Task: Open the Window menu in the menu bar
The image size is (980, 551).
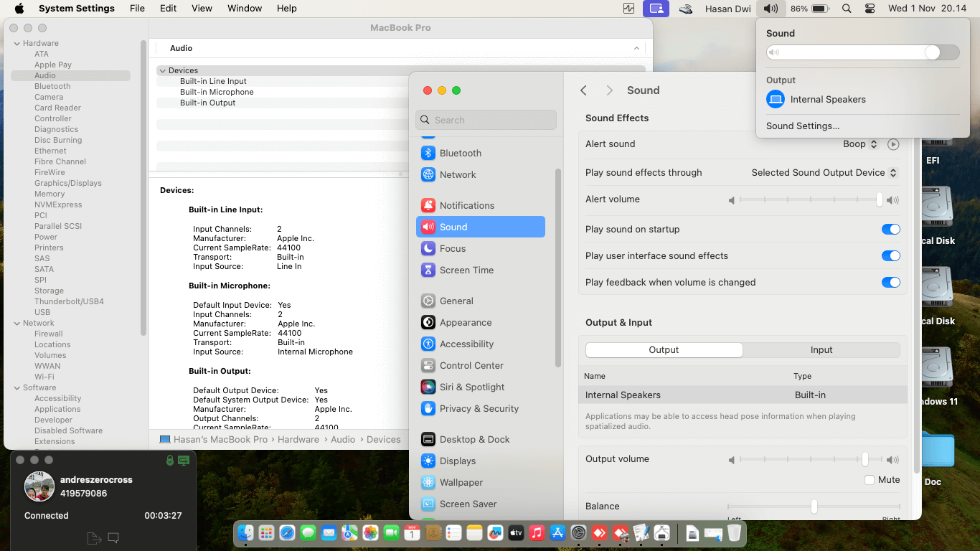Action: [x=244, y=9]
